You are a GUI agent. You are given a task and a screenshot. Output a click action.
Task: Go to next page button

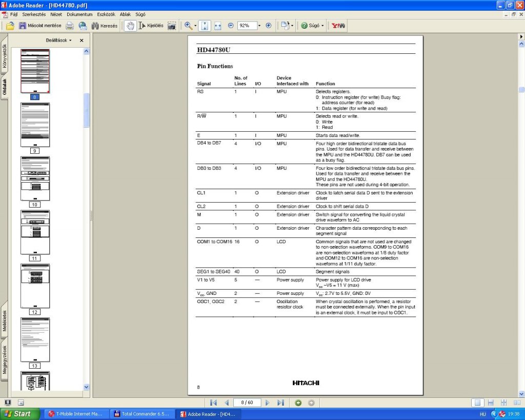click(267, 403)
